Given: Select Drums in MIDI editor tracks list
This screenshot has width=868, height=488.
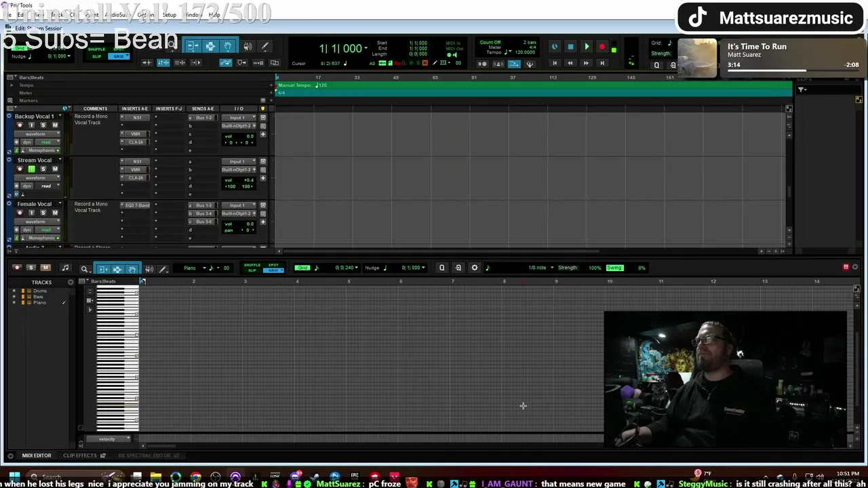Looking at the screenshot, I should point(40,291).
